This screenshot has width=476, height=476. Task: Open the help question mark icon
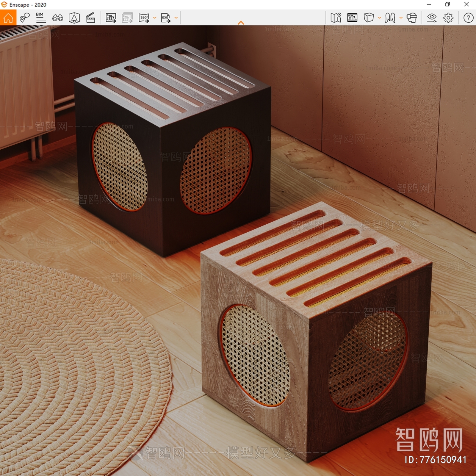468,18
